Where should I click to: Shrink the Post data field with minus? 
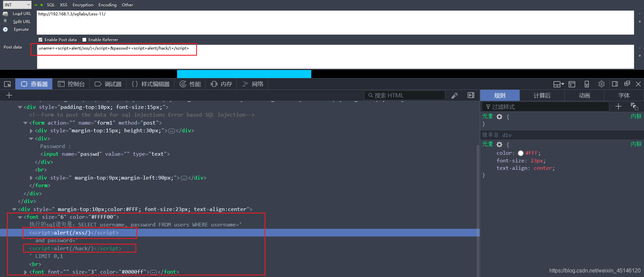click(640, 48)
